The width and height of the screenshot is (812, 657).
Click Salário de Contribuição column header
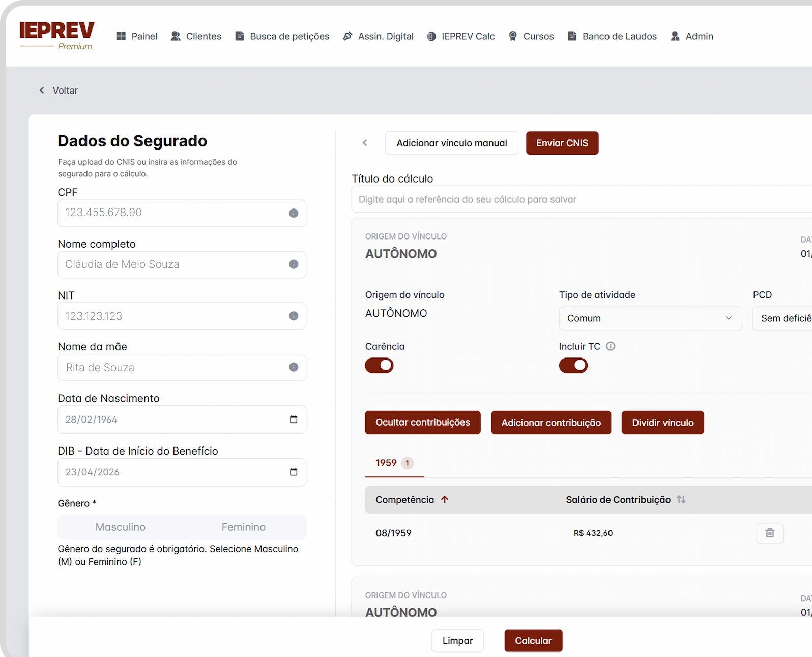(618, 500)
